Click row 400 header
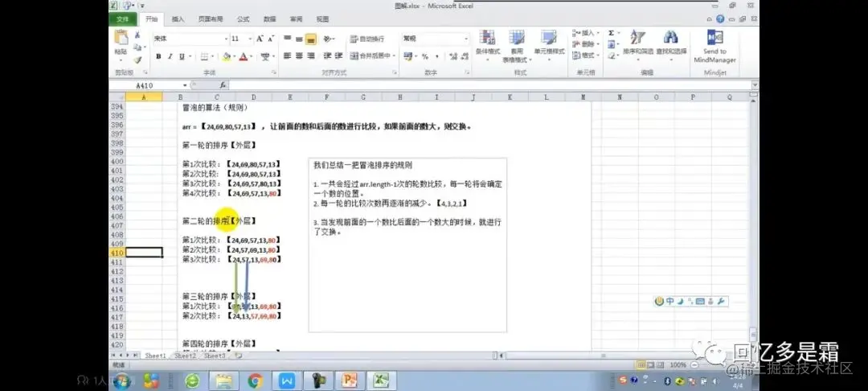 click(x=117, y=163)
